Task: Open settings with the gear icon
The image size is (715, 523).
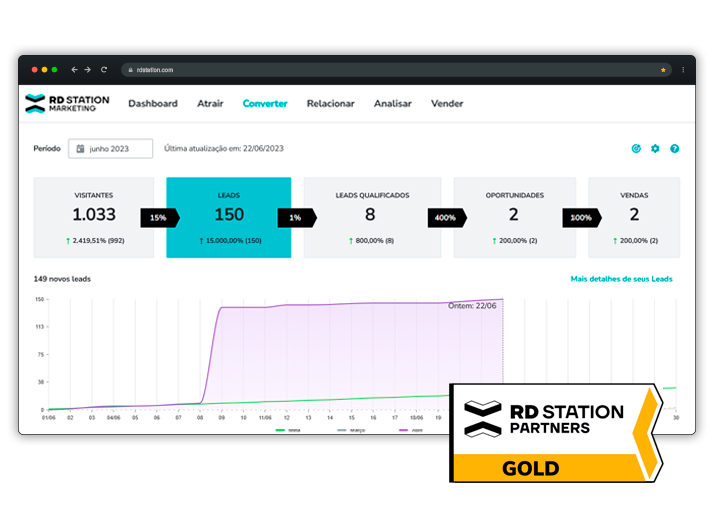Action: (x=655, y=149)
